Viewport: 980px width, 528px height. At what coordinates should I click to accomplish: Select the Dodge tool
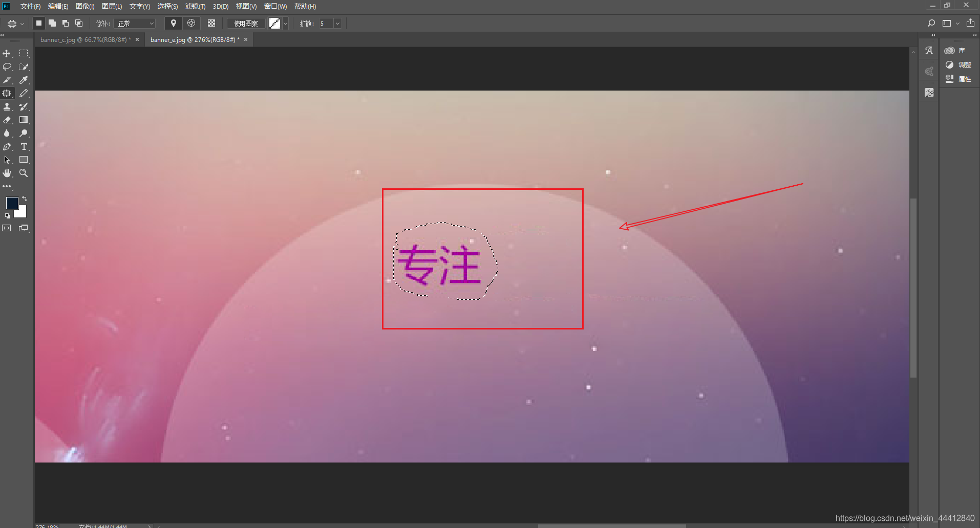point(24,133)
